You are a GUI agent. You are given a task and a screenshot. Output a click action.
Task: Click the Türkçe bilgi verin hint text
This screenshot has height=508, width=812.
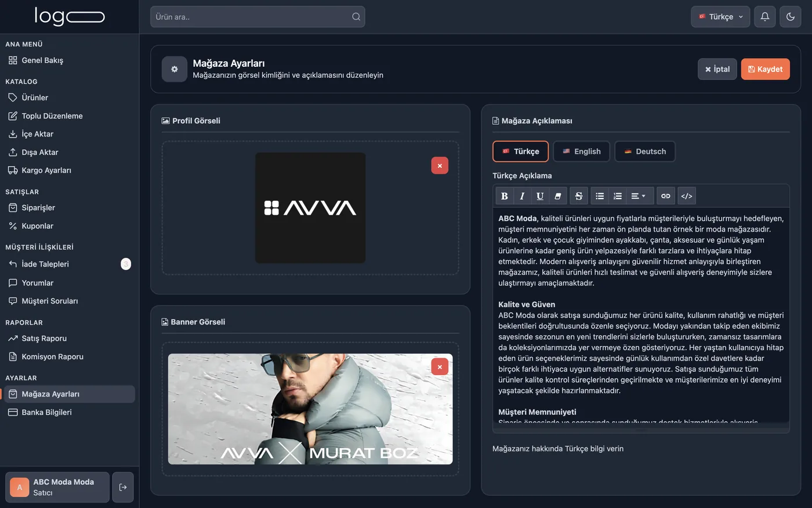point(558,449)
